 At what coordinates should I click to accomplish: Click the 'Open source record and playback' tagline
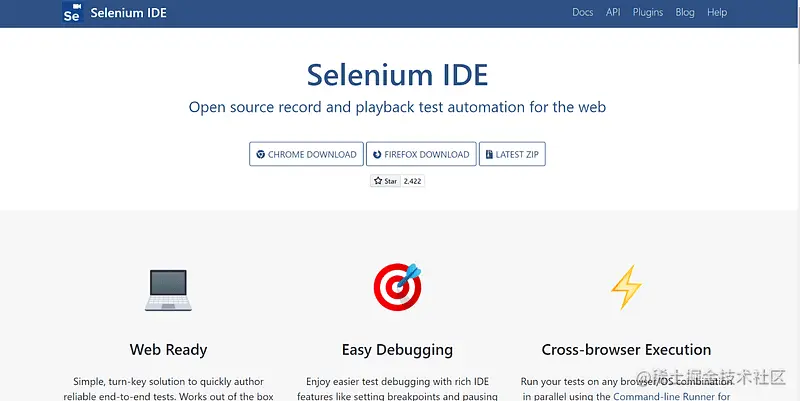click(x=397, y=108)
